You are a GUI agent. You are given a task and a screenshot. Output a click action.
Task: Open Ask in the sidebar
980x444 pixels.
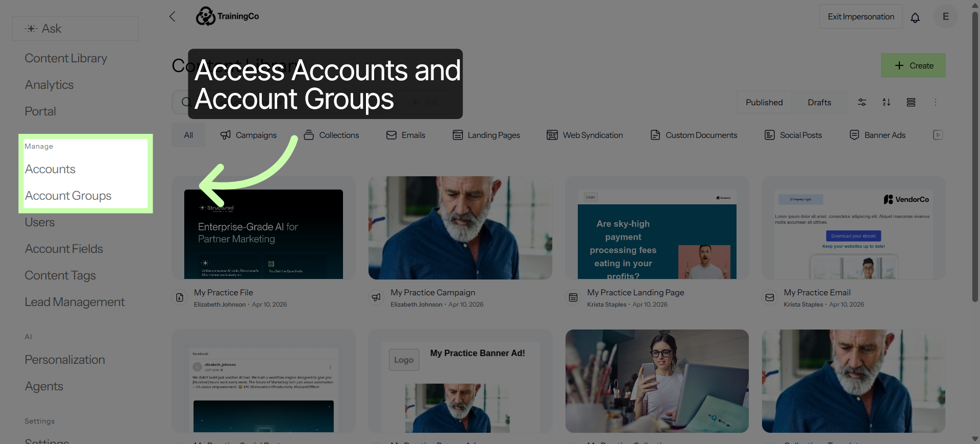tap(76, 29)
